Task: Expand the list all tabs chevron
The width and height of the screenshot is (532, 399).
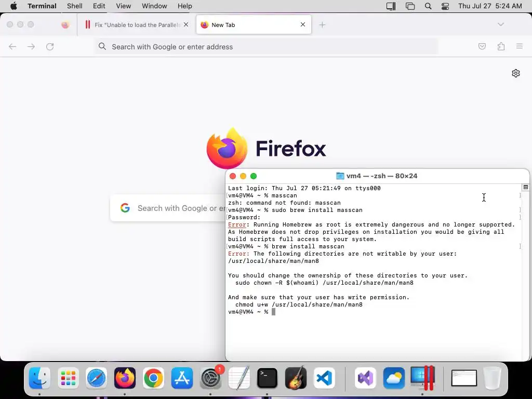Action: tap(501, 24)
